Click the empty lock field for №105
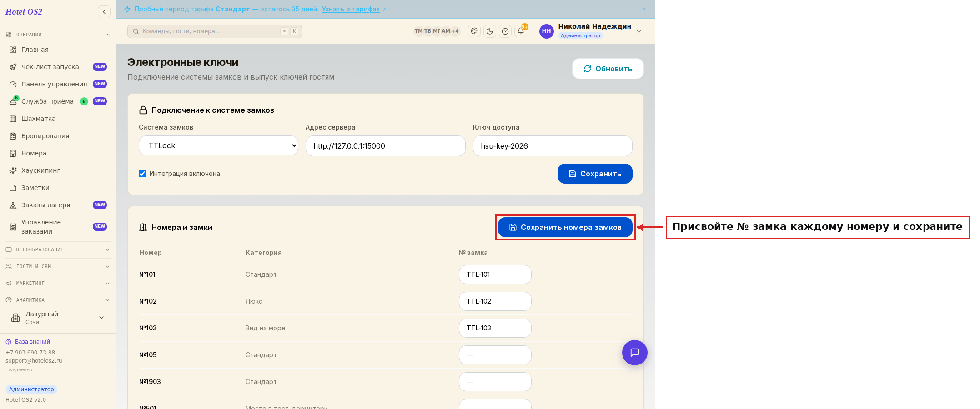Viewport: 980px width, 409px height. coord(495,355)
